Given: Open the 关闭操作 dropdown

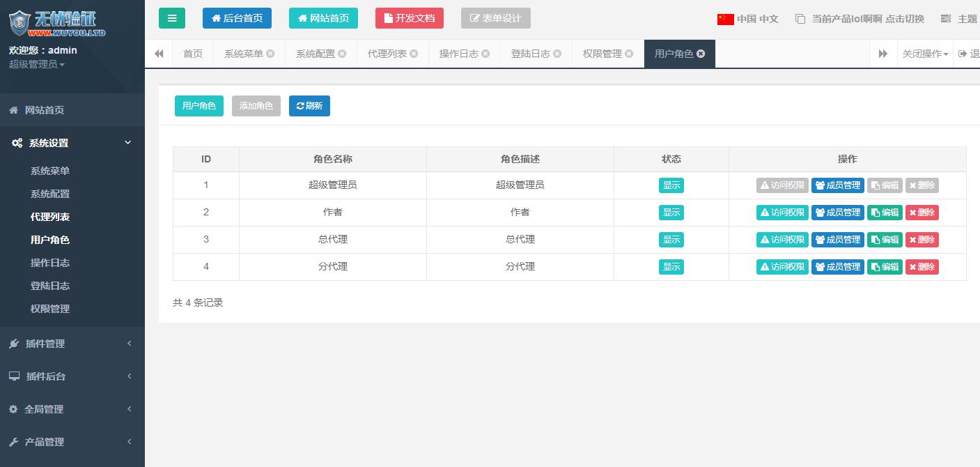Looking at the screenshot, I should pos(925,54).
